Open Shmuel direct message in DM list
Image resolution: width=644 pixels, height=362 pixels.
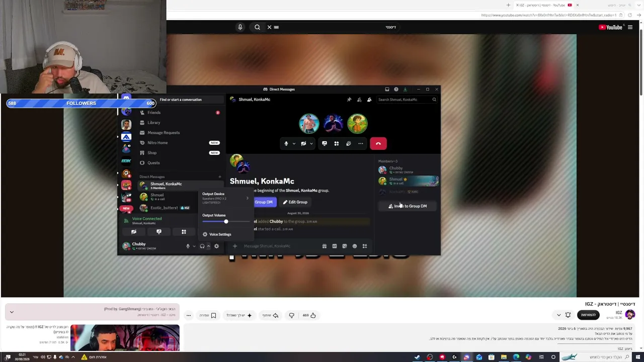tap(169, 197)
